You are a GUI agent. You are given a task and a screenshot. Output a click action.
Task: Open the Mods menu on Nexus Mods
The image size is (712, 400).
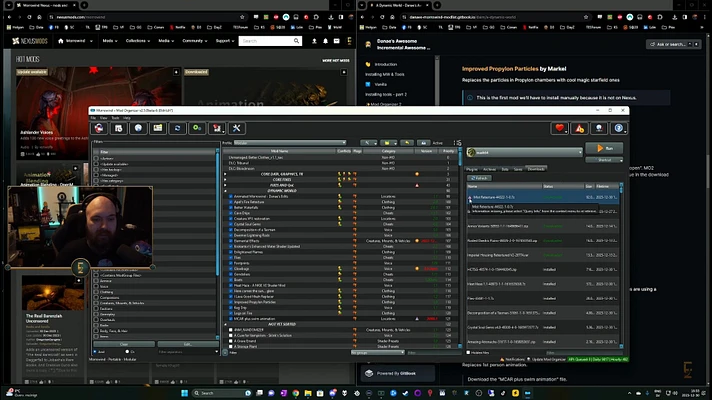[x=109, y=41]
